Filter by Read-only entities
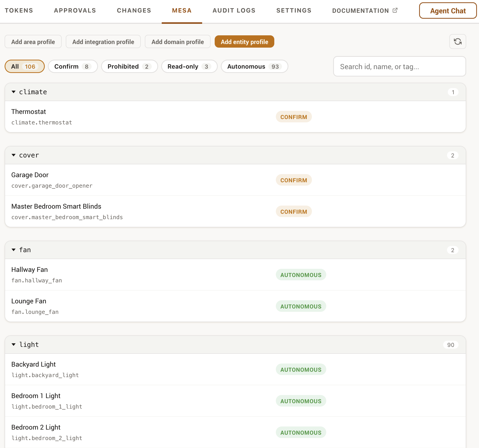 coord(189,67)
